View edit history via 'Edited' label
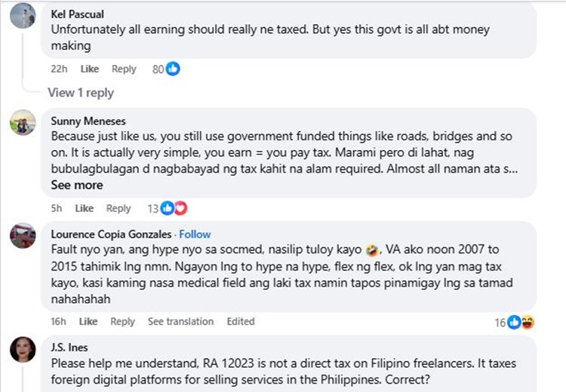 click(241, 321)
